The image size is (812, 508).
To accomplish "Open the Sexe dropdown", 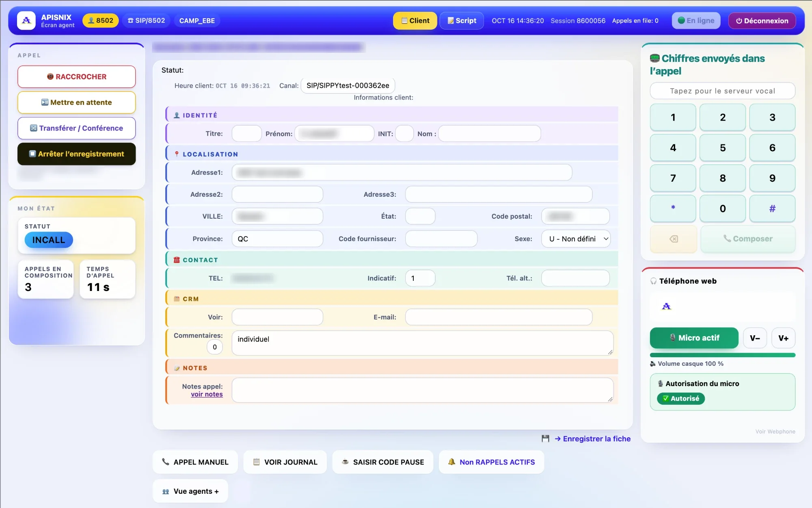I will click(x=576, y=239).
